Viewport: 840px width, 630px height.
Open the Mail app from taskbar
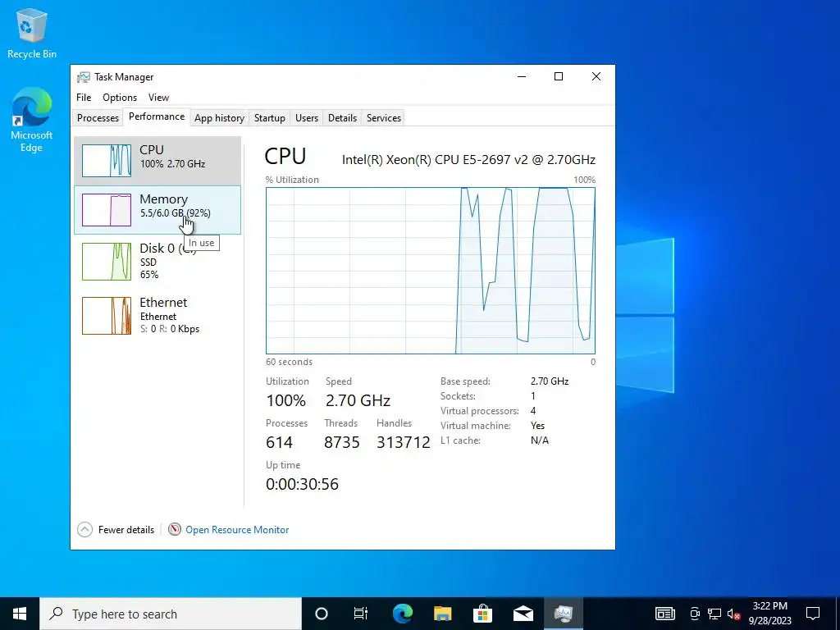[x=523, y=614]
